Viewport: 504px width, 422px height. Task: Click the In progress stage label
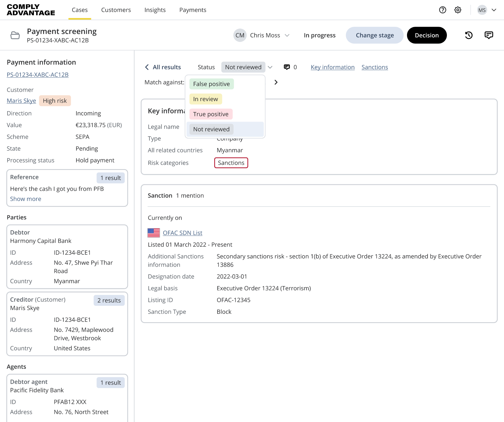[x=320, y=35]
